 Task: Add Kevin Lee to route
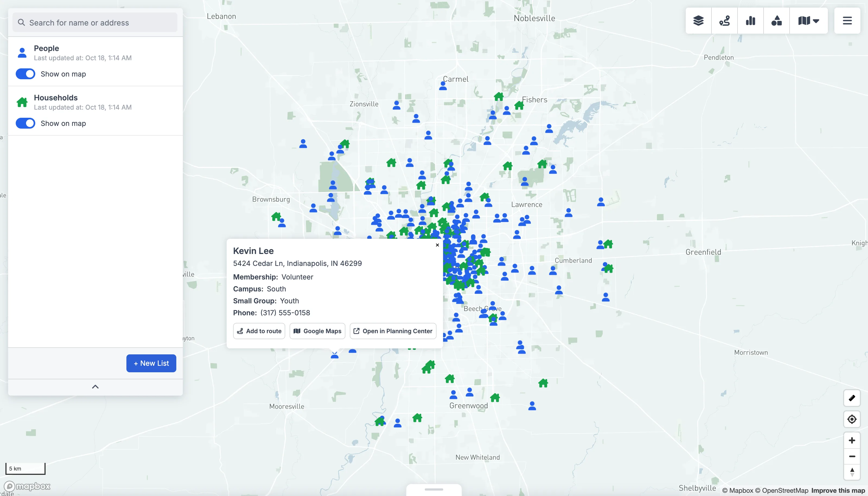coord(259,331)
